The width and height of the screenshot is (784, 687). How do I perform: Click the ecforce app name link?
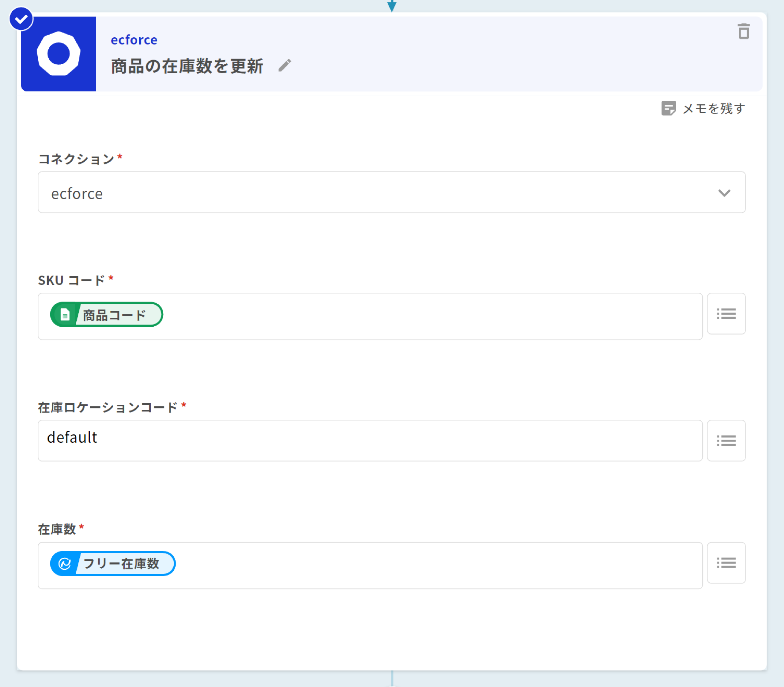134,40
